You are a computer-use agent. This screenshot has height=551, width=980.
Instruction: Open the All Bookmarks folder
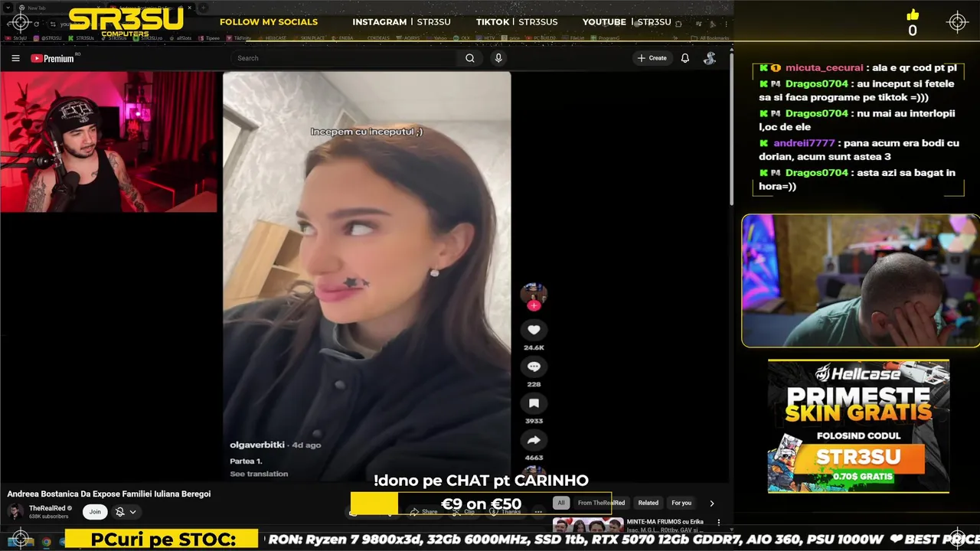[710, 37]
